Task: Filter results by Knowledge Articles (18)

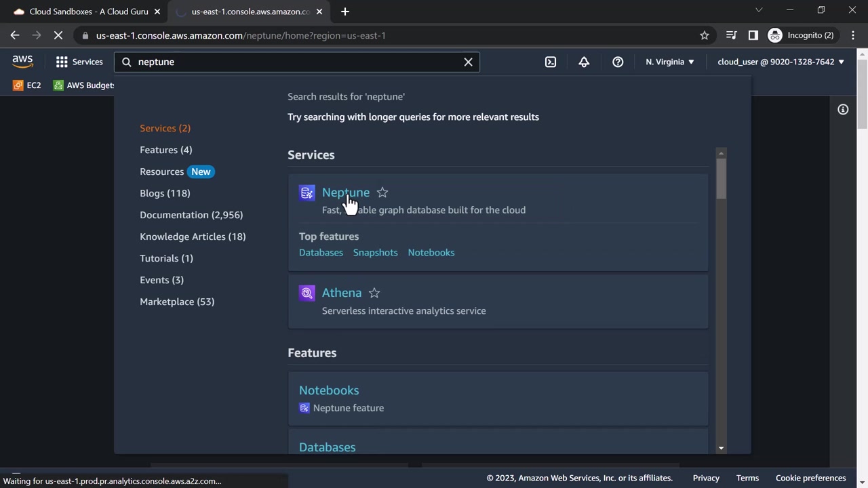Action: point(193,237)
